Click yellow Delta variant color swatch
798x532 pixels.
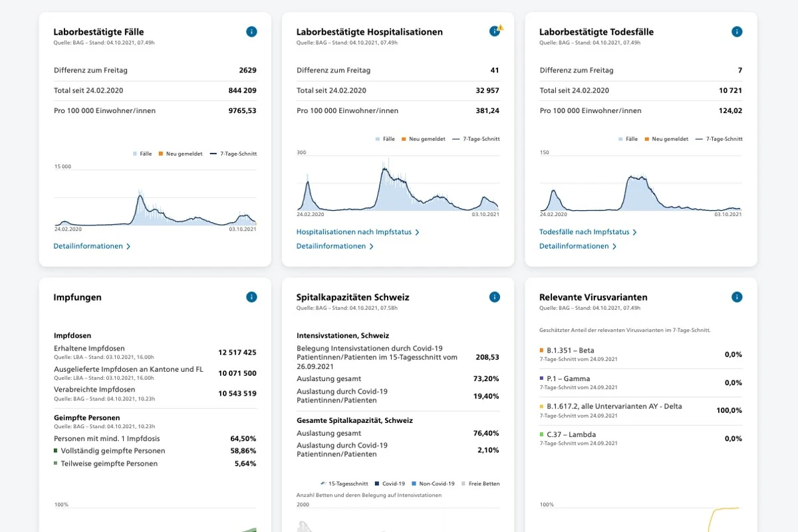541,406
